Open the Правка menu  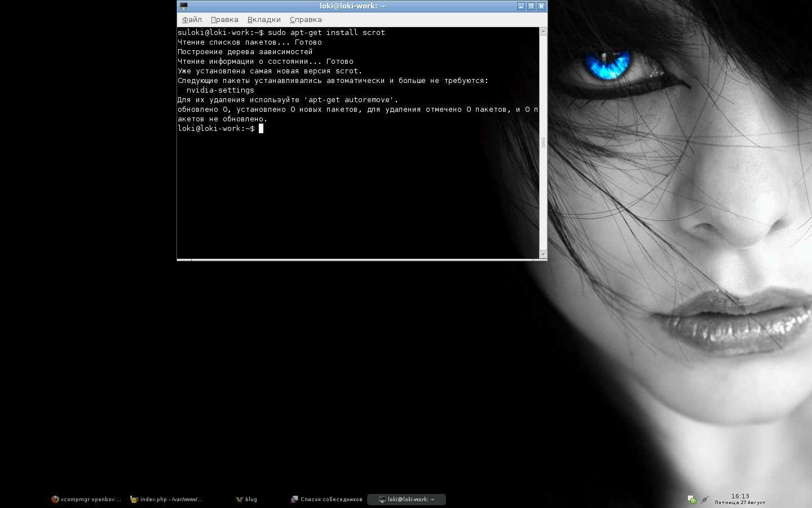[224, 19]
